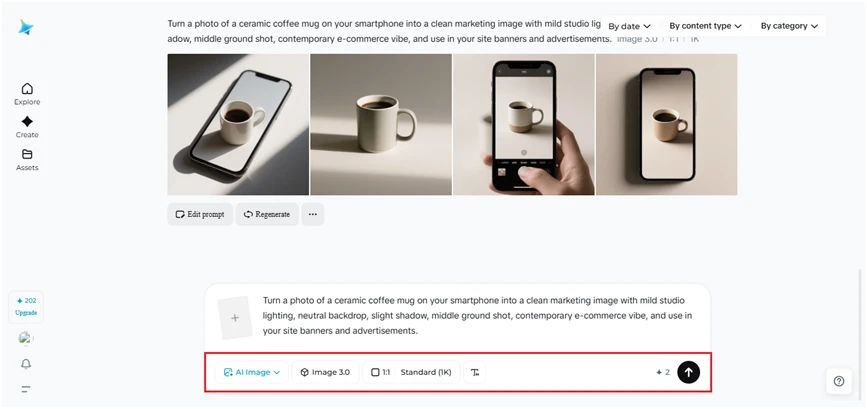
Task: Click the Edit prompt button
Action: 200,214
